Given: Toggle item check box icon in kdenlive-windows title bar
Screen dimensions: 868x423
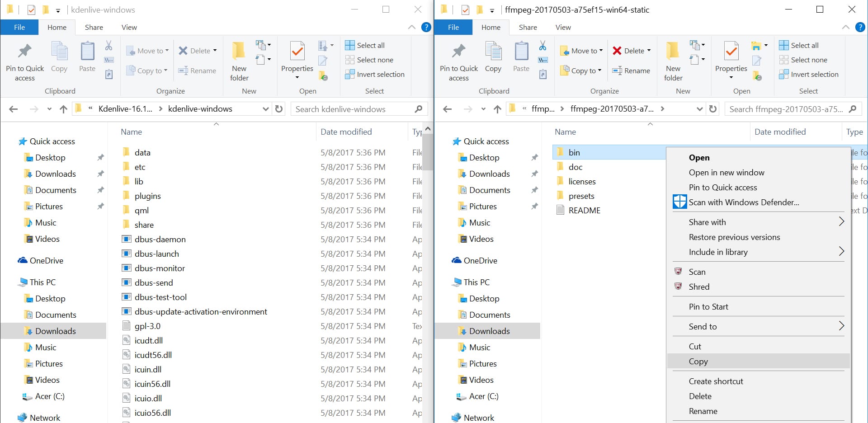Looking at the screenshot, I should coord(31,9).
